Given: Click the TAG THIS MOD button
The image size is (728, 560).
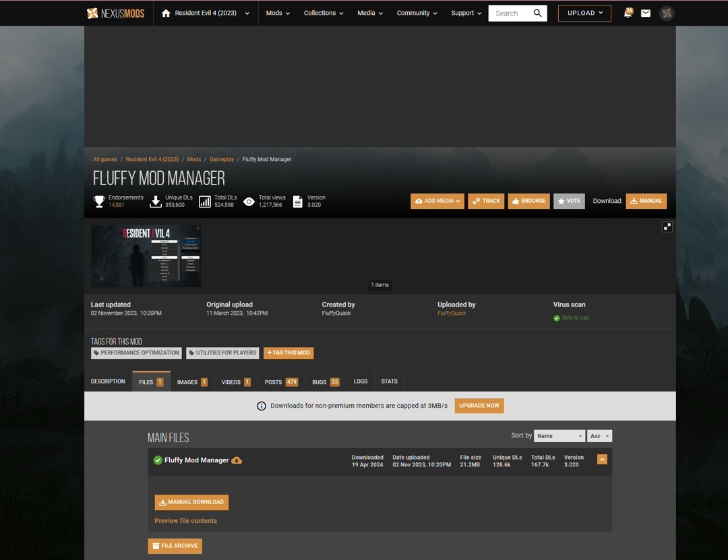Looking at the screenshot, I should coord(289,353).
